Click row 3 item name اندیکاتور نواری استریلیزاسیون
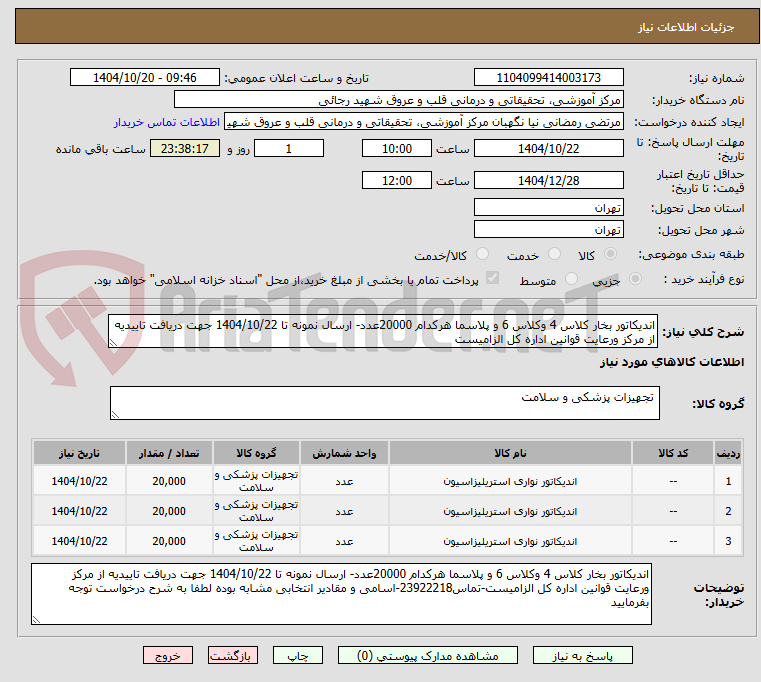The image size is (761, 682). [510, 541]
